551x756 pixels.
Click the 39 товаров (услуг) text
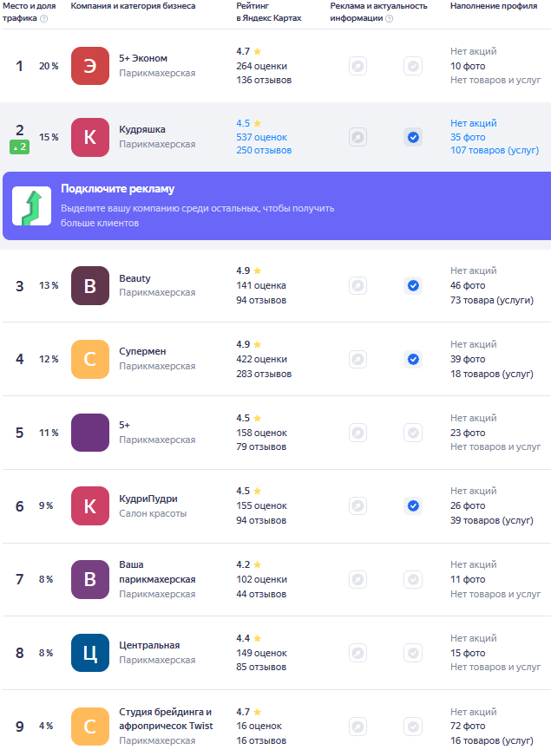point(492,520)
